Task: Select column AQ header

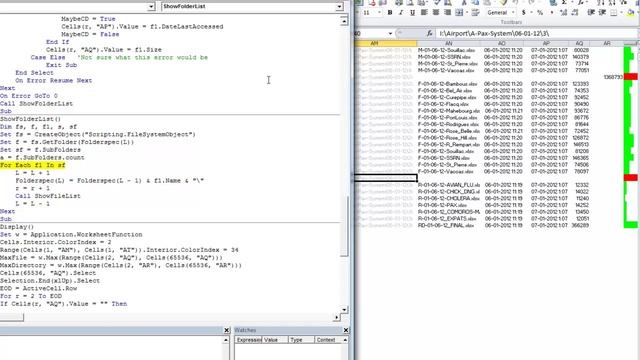Action: [579, 43]
